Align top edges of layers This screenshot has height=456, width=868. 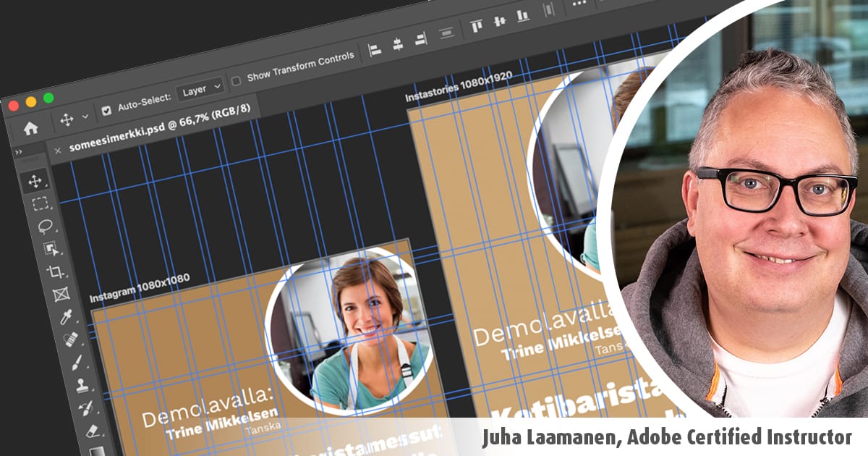click(x=476, y=26)
